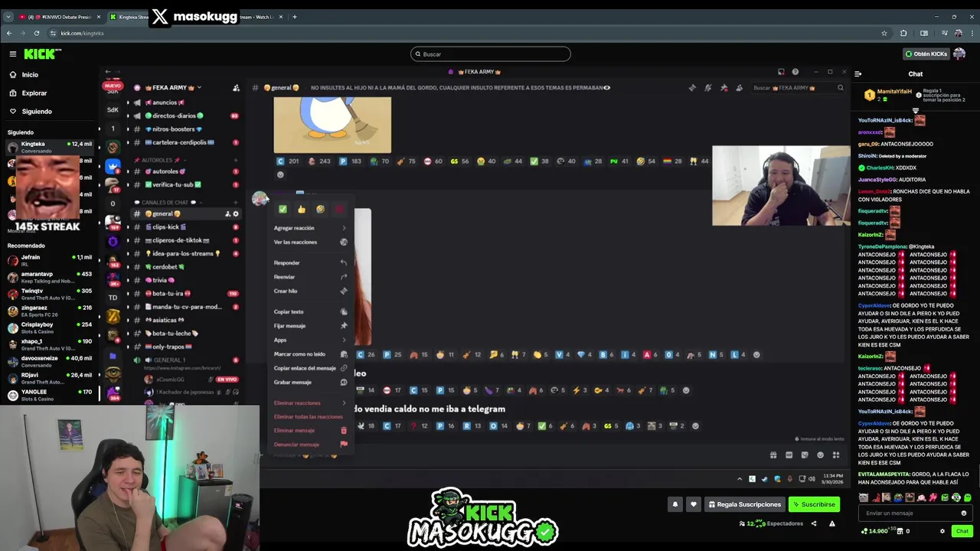Click the Kick logo

tap(43, 54)
